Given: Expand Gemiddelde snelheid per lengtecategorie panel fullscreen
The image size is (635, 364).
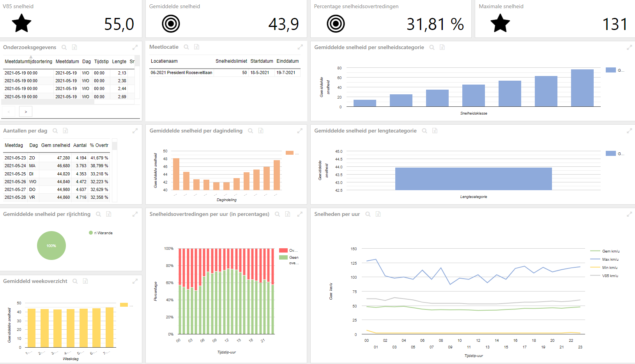Looking at the screenshot, I should pyautogui.click(x=629, y=131).
